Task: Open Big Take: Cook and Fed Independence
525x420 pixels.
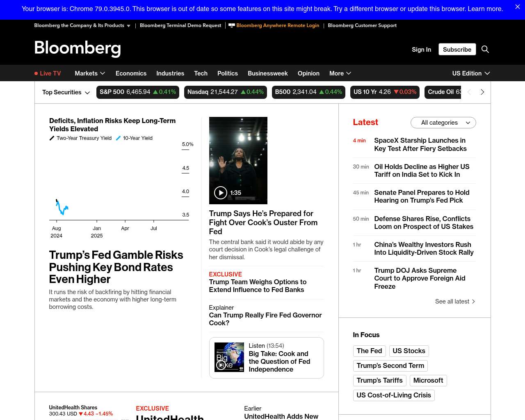Action: 279,361
